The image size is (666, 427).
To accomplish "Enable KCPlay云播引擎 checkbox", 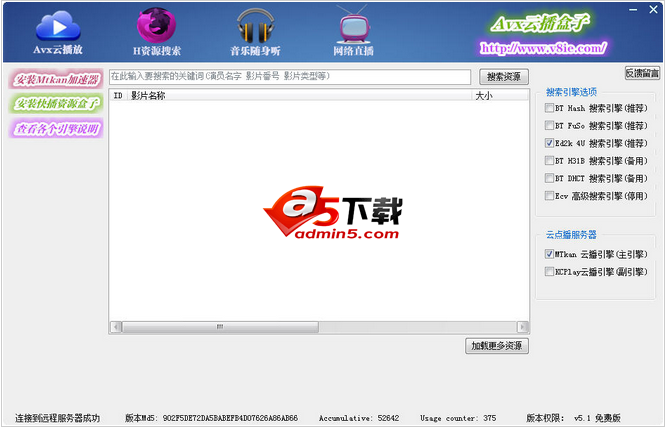I will tap(549, 271).
